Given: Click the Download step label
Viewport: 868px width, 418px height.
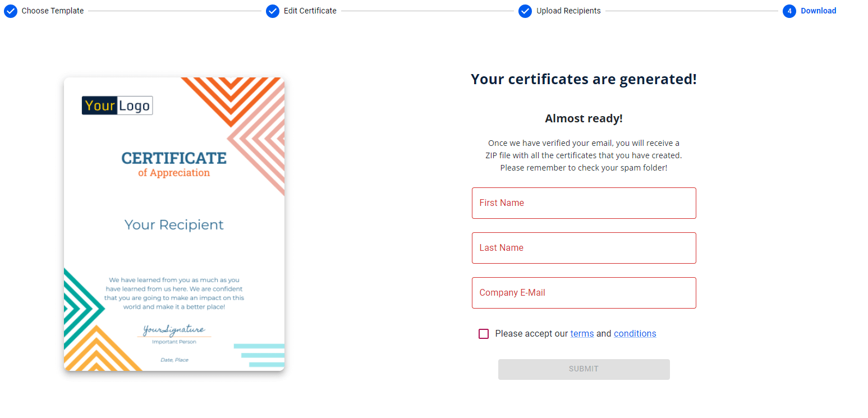Looking at the screenshot, I should click(819, 11).
